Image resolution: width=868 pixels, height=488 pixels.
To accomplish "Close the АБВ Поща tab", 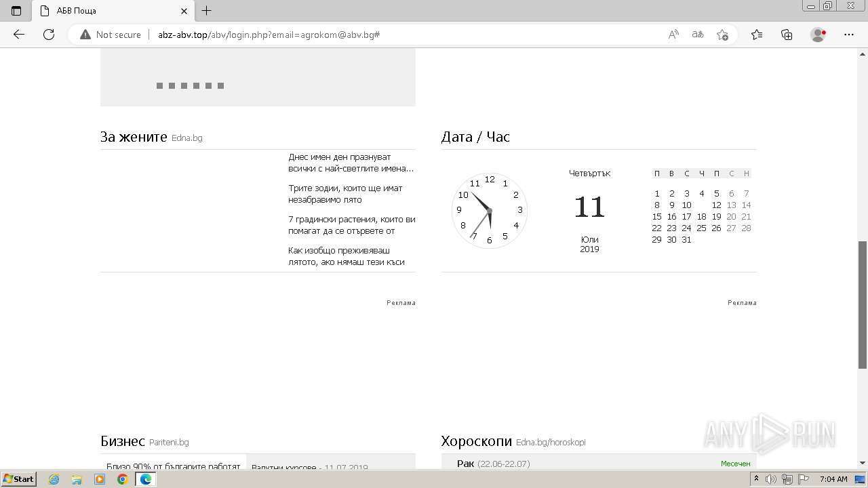I will pos(184,11).
